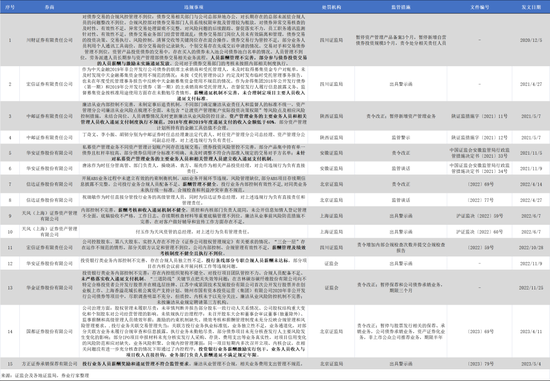Click the 文件编号 column header

coord(479,7)
